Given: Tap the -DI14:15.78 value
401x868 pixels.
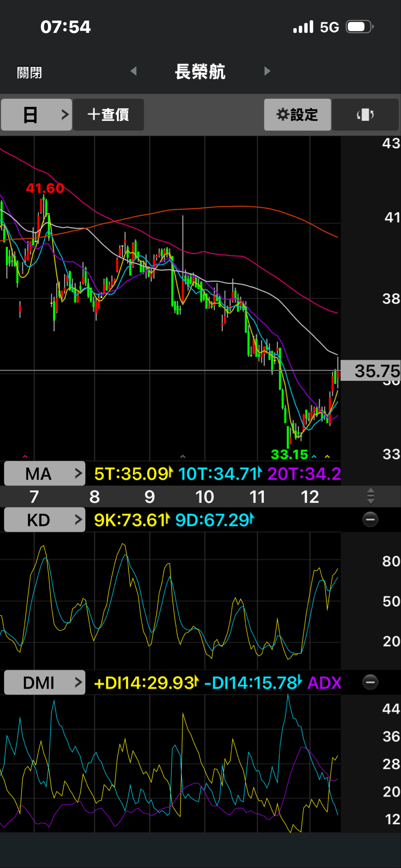Looking at the screenshot, I should pos(253,683).
